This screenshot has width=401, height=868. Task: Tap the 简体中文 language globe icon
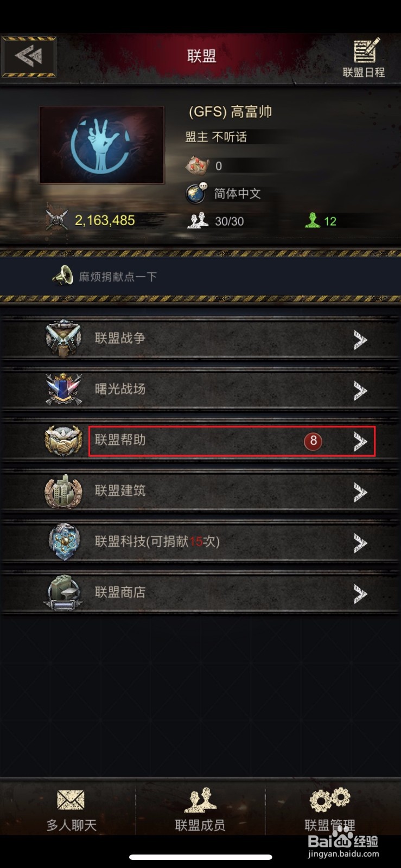point(196,193)
